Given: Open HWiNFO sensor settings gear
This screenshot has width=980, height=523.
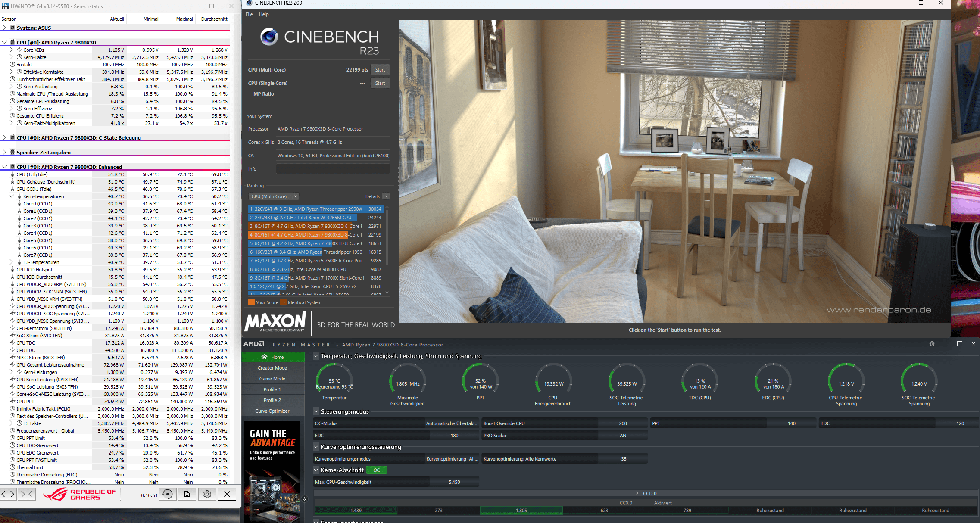Looking at the screenshot, I should click(x=207, y=494).
